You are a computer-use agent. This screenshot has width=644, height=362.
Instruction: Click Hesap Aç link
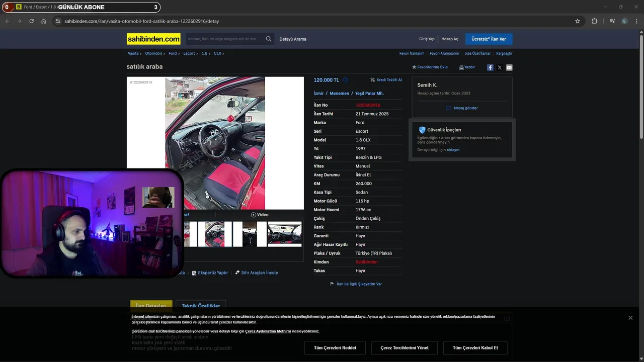click(x=450, y=39)
